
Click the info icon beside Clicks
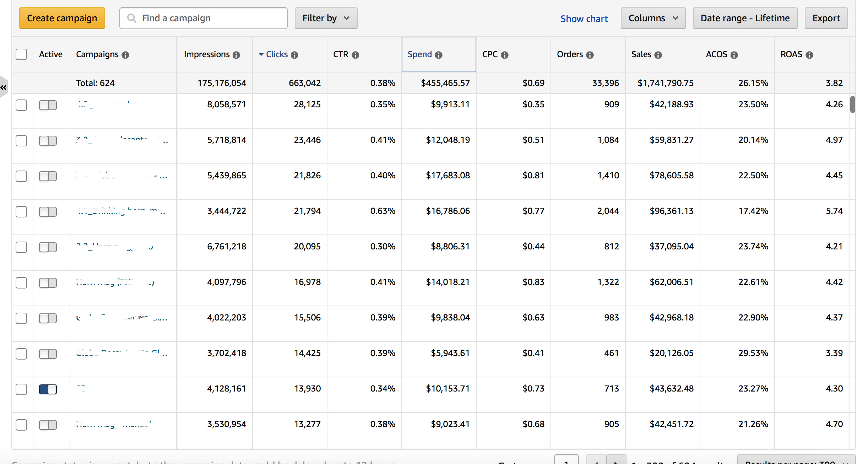[x=294, y=55]
